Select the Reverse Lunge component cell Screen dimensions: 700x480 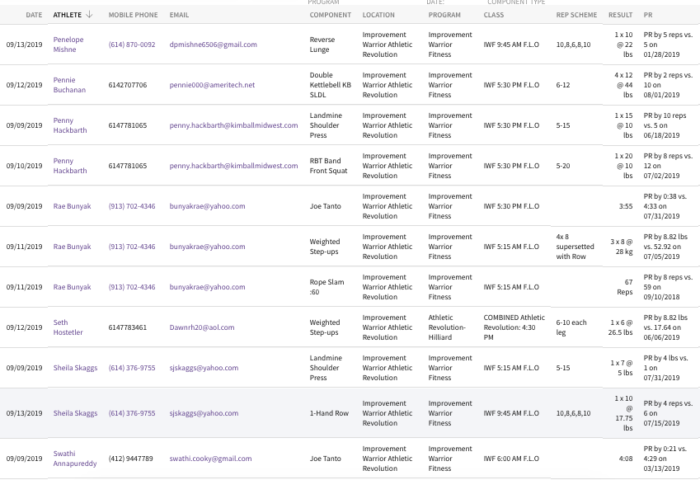point(322,44)
